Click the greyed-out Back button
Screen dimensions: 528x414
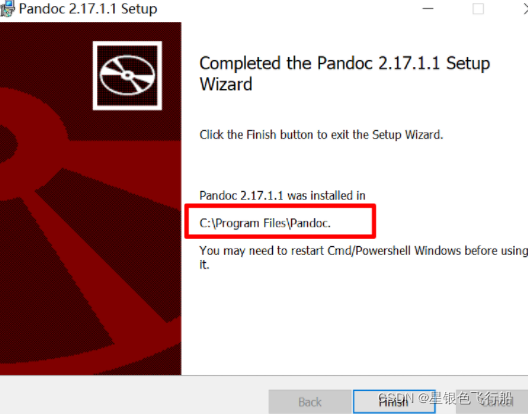pyautogui.click(x=310, y=402)
